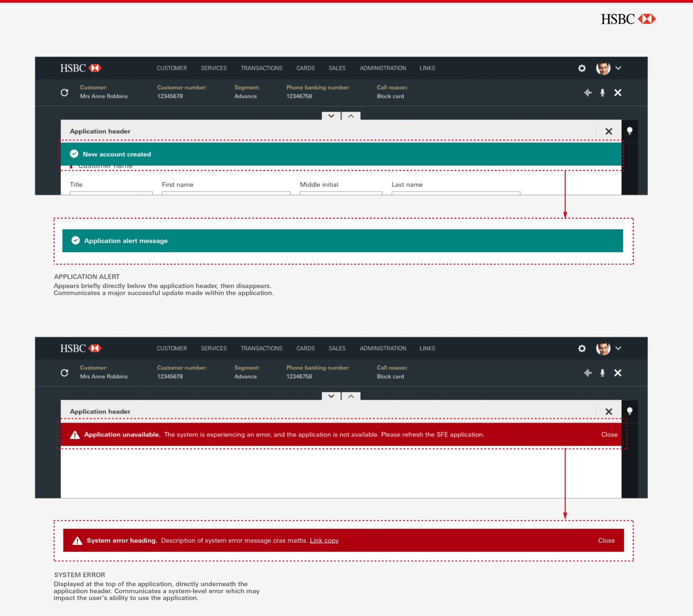The height and width of the screenshot is (616, 693).
Task: End the call using the X icon
Action: pyautogui.click(x=618, y=92)
